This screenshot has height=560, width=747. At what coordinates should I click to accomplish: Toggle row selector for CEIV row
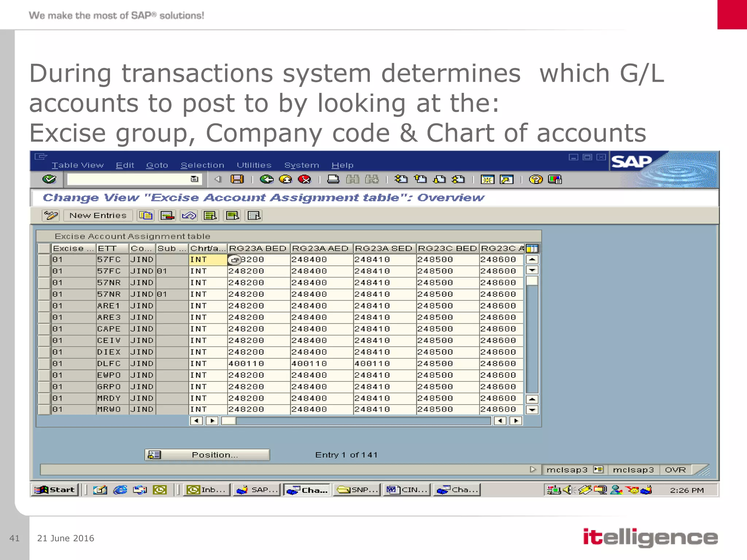pyautogui.click(x=44, y=341)
